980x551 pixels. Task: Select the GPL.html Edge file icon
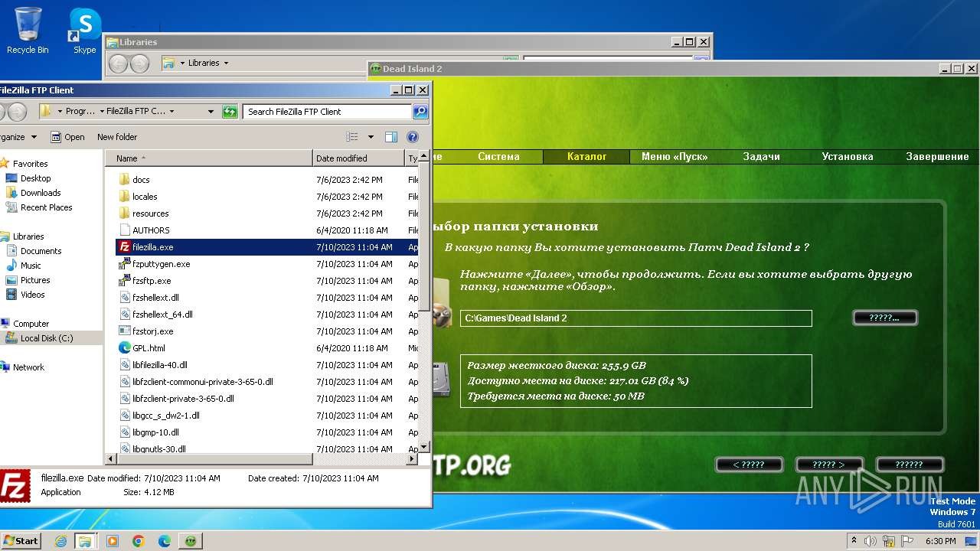point(125,348)
